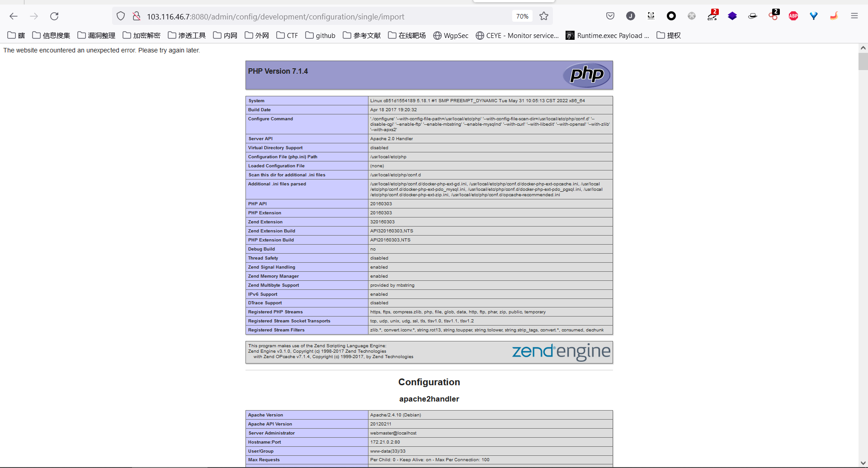Click the white hat extension icon

pos(752,16)
